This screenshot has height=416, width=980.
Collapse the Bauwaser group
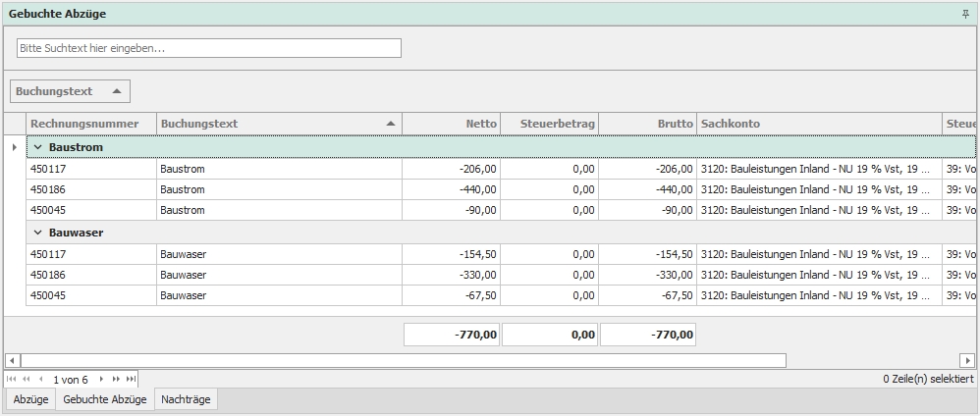click(x=37, y=233)
